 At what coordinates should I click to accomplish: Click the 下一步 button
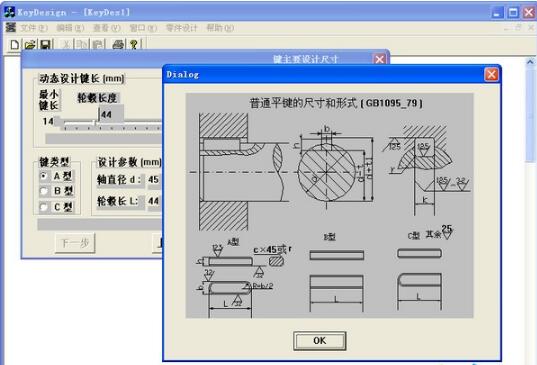75,243
